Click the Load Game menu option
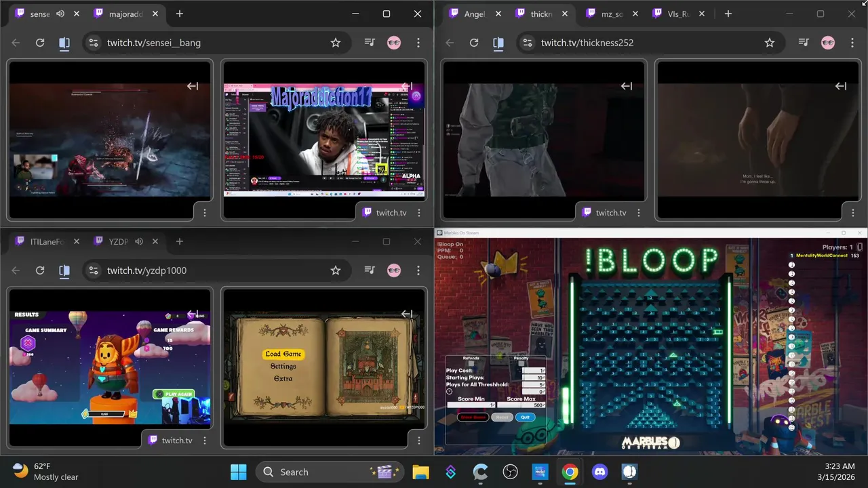Screen dimensions: 868x488 (x=283, y=354)
